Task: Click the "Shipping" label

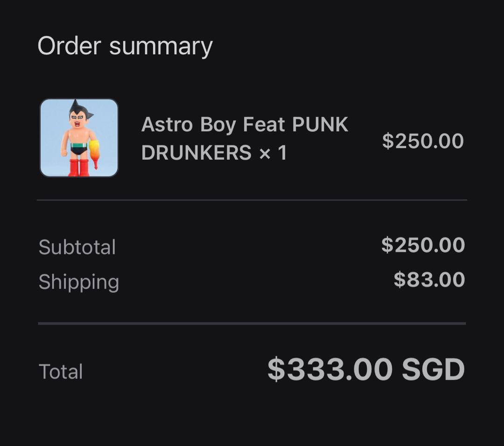Action: click(x=79, y=282)
